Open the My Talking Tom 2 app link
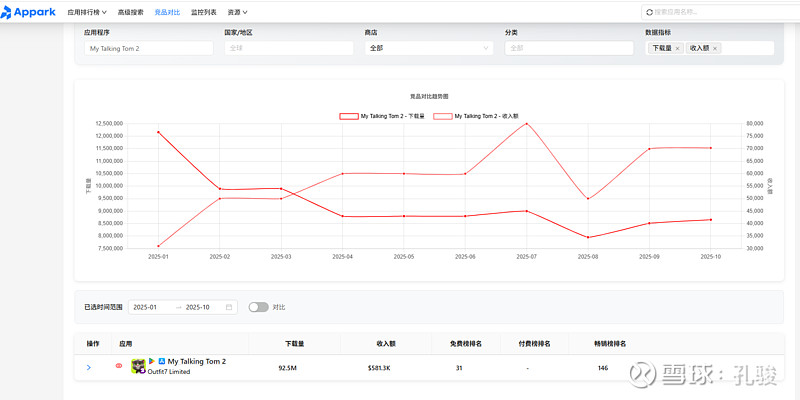 click(x=197, y=361)
